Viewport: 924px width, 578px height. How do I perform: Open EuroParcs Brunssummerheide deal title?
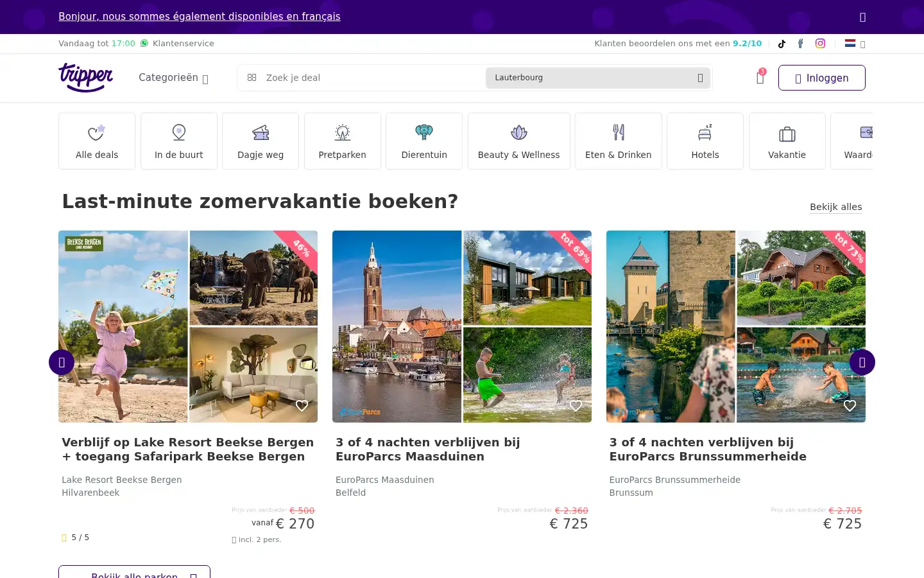click(x=708, y=450)
